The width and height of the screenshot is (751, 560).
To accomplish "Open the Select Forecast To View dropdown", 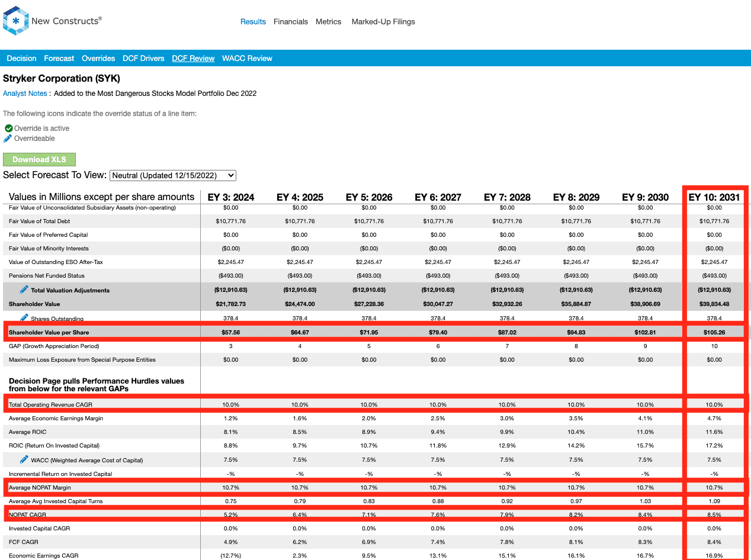I will [x=173, y=176].
